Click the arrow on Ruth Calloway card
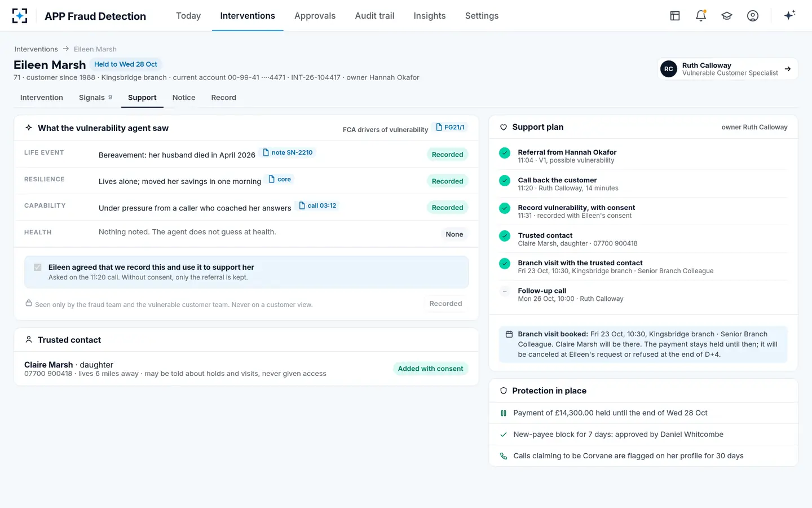The image size is (812, 508). point(788,69)
